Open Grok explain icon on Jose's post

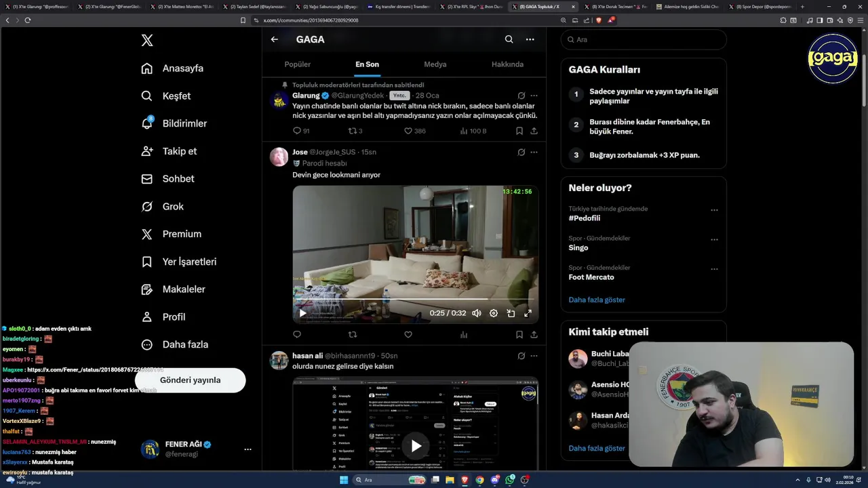tap(521, 152)
